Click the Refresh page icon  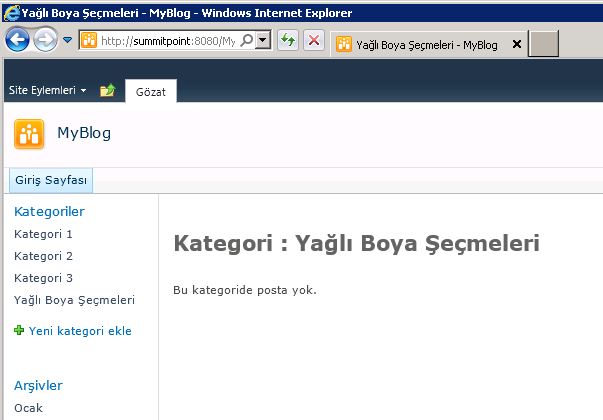(288, 40)
